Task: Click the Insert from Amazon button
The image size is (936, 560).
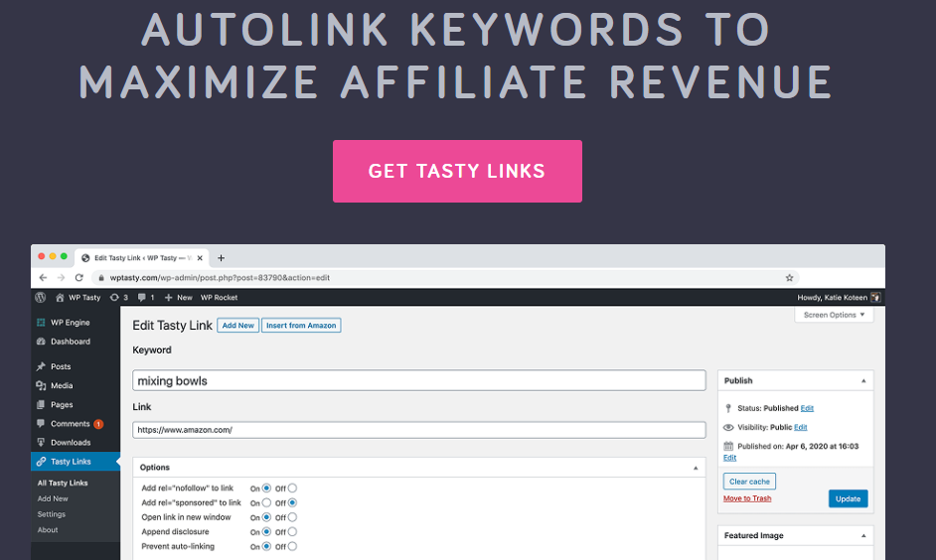Action: (x=301, y=326)
